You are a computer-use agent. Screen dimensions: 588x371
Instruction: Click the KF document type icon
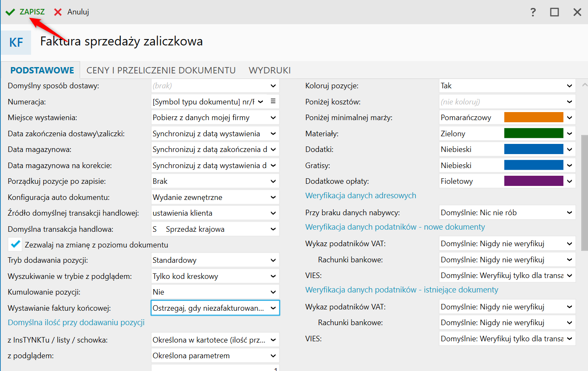16,42
